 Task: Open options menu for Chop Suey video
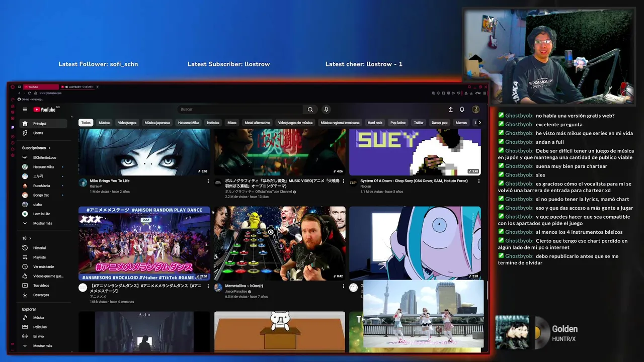point(478,181)
